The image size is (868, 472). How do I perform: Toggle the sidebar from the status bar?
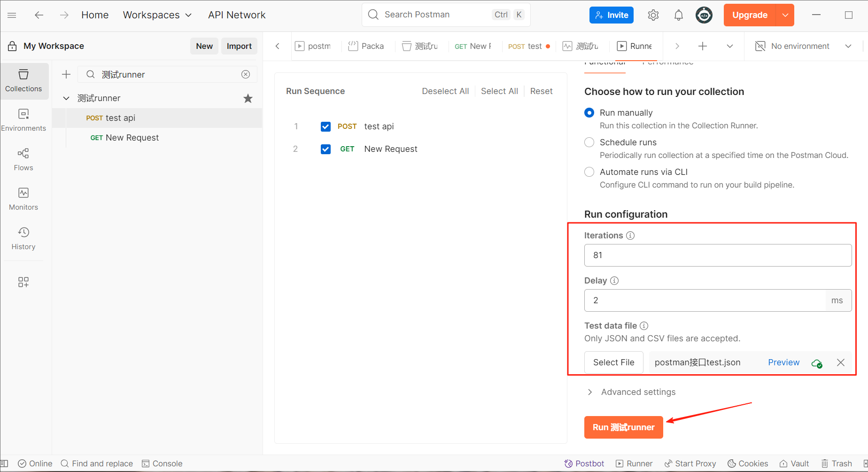5,464
